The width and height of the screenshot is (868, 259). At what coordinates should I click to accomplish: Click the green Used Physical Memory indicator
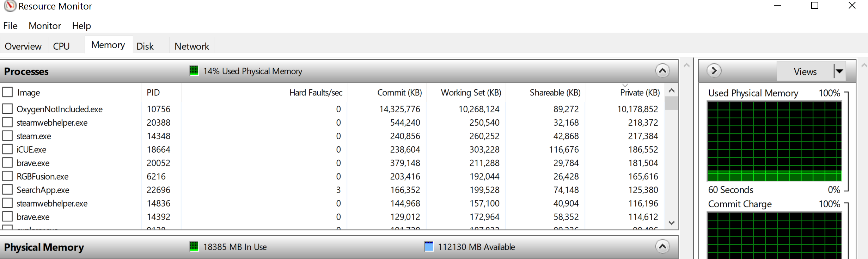194,71
